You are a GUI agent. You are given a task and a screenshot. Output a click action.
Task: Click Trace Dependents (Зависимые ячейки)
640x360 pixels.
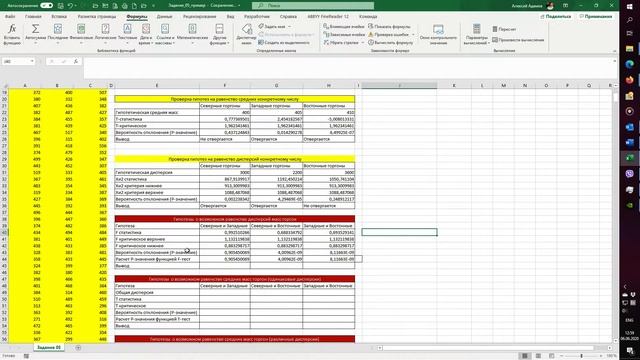[x=344, y=35]
